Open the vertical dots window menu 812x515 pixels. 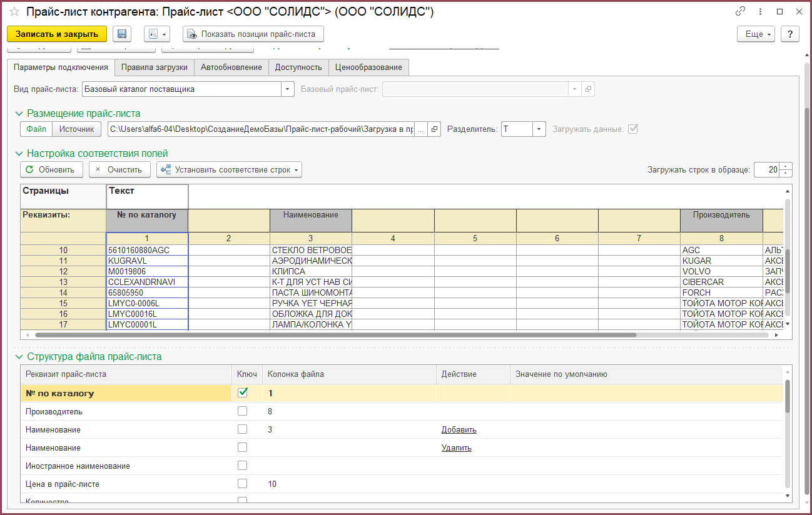(759, 11)
